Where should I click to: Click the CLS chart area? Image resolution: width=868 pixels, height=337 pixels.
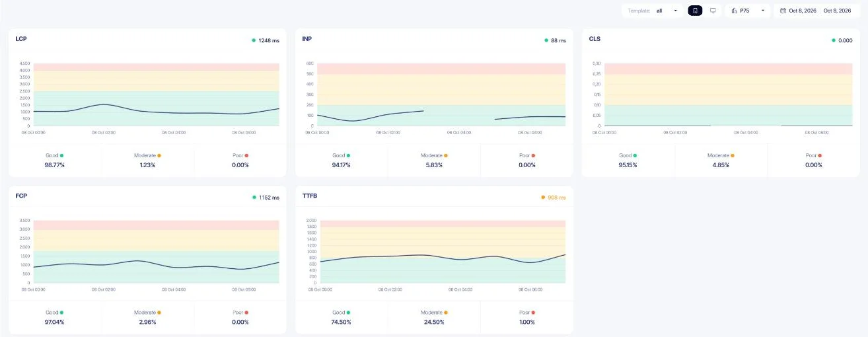tap(729, 94)
